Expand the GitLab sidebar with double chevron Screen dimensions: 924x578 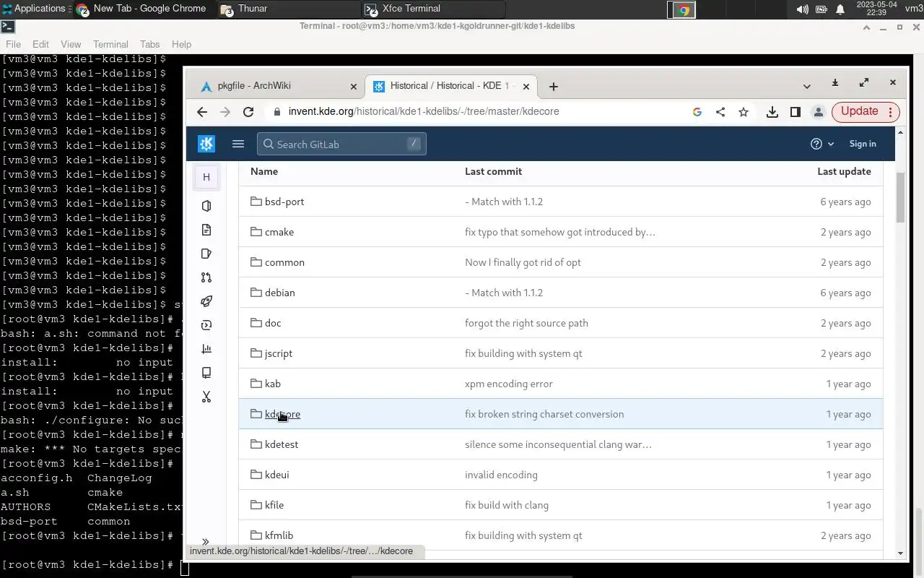tap(206, 542)
